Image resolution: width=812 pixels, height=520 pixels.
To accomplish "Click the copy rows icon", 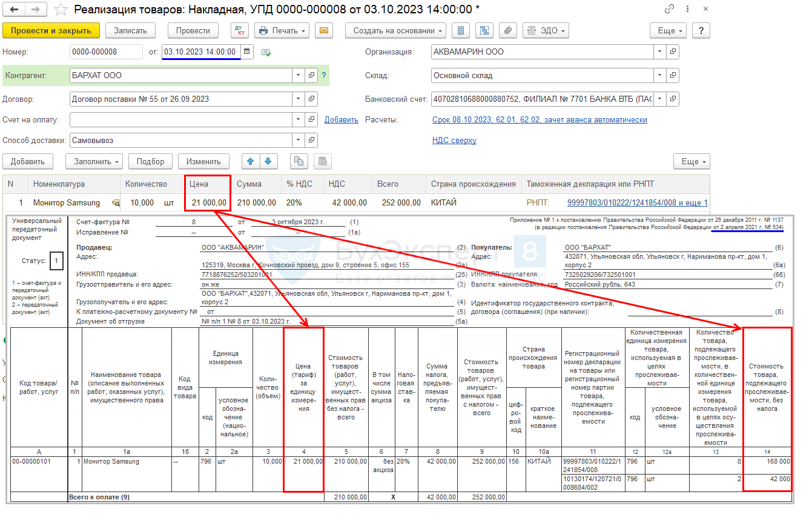I will coord(299,162).
